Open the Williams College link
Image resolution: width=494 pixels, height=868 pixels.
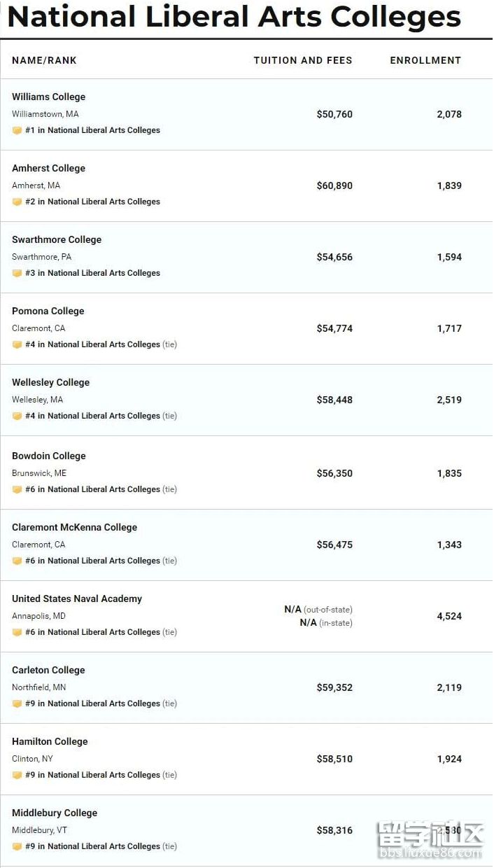click(48, 97)
